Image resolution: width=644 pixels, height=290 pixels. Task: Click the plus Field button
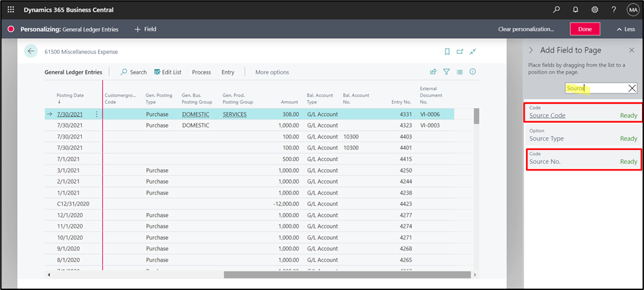tap(145, 29)
